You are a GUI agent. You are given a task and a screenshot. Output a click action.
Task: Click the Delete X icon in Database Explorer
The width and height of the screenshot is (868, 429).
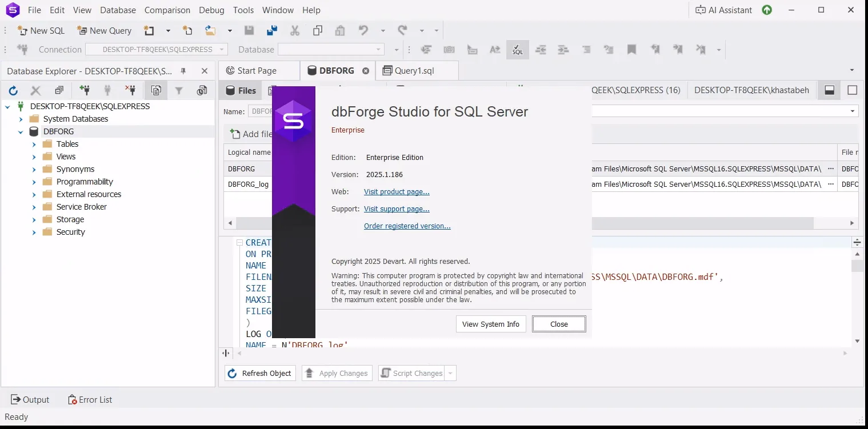[35, 90]
